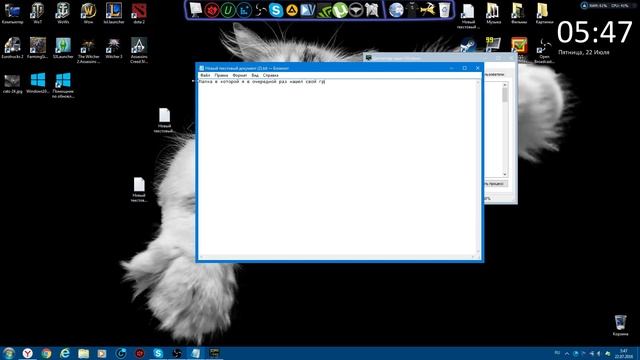Viewport: 640px width, 360px height.
Task: Open the Справка menu in Notepad
Action: coord(271,75)
